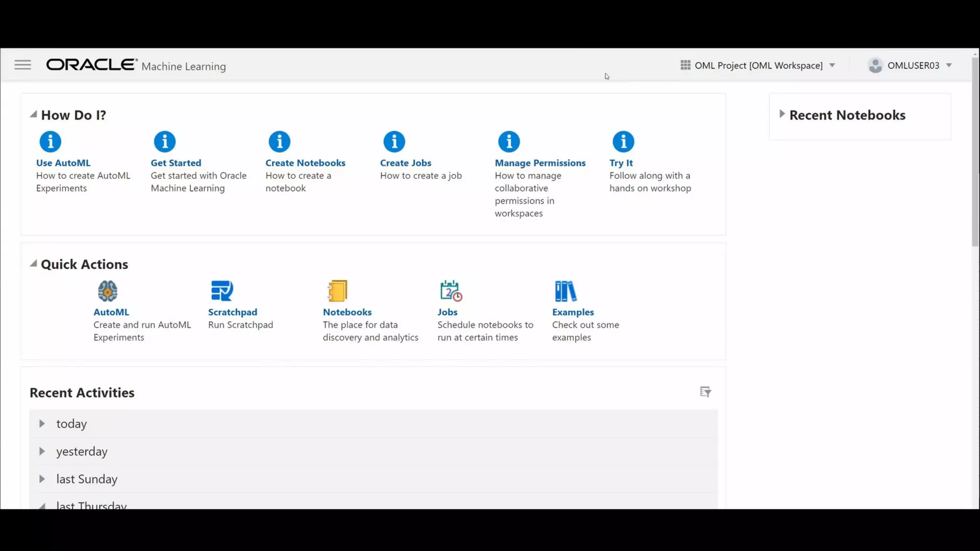Click info icon above Use AutoML
Image resolution: width=980 pixels, height=551 pixels.
tap(50, 142)
